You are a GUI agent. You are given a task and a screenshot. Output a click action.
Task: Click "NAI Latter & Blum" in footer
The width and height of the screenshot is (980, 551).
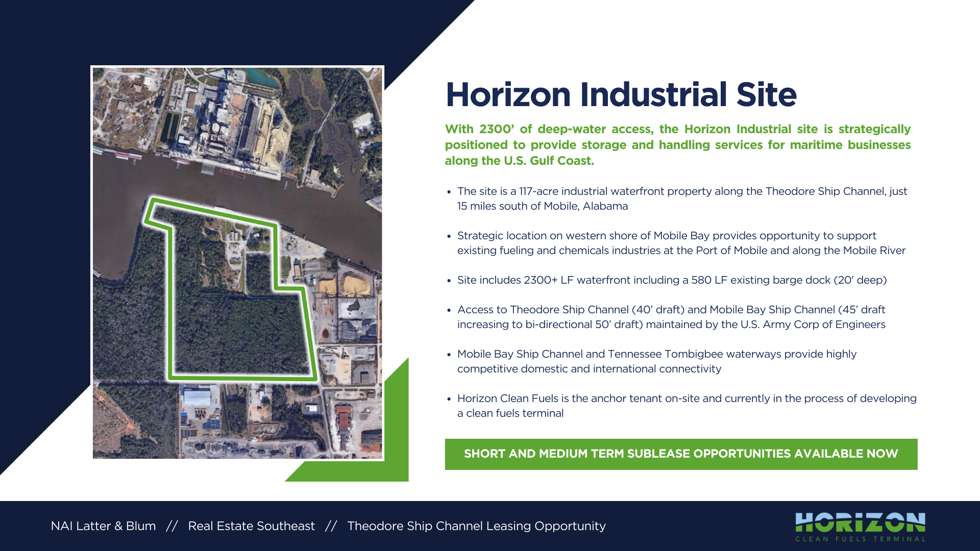[103, 526]
